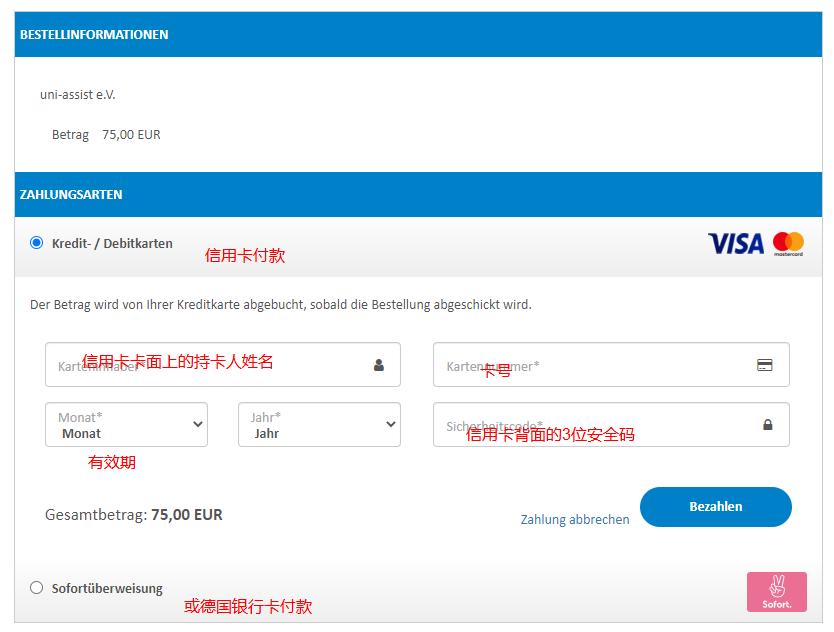Click the ZAHLUNGSARTEN section header
Screen dimensions: 834x632
(x=71, y=194)
